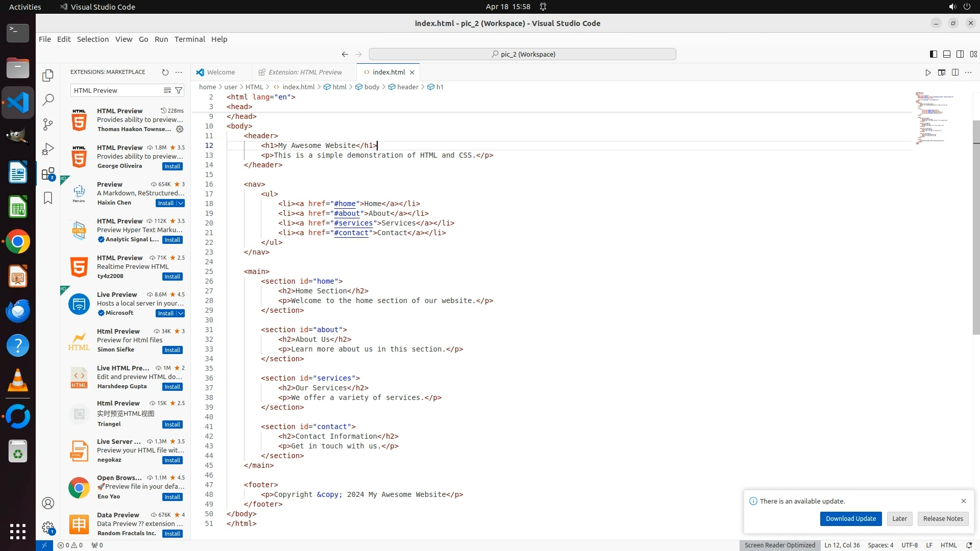Open the Search view icon
This screenshot has height=551, width=980.
point(48,100)
